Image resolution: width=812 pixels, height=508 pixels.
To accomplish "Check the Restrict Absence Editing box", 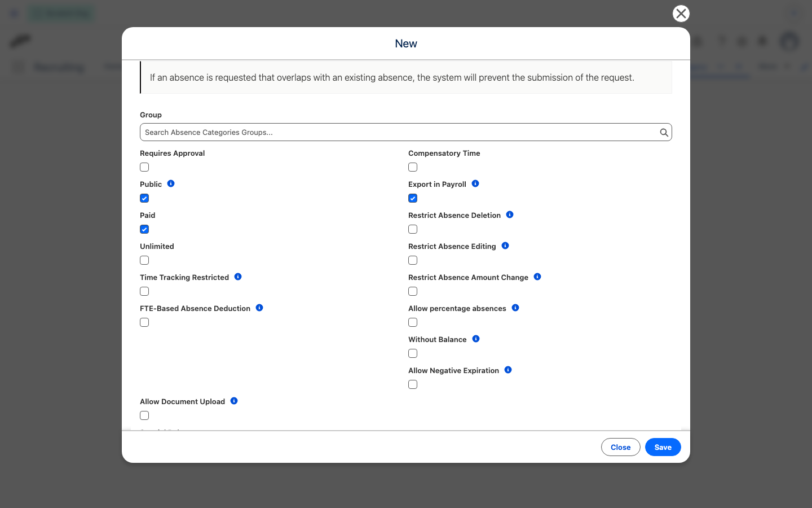I will click(x=413, y=260).
